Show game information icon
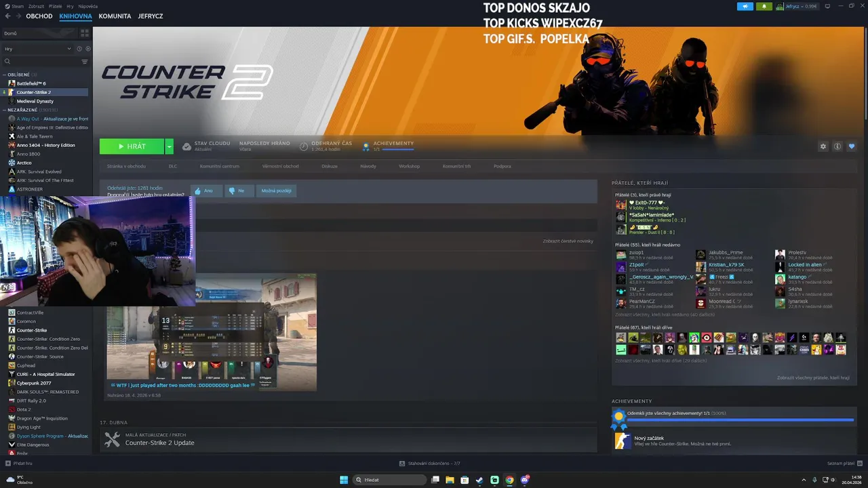Image resolution: width=868 pixels, height=488 pixels. click(x=837, y=146)
